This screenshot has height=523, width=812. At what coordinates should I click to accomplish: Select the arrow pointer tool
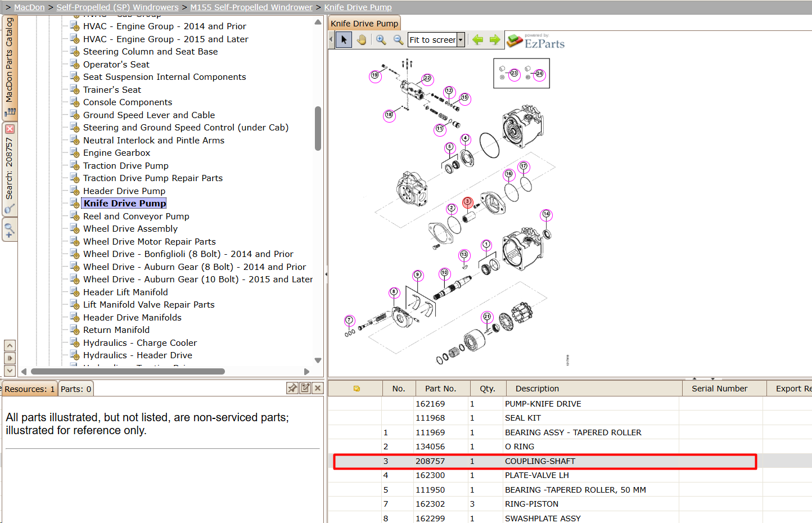pyautogui.click(x=344, y=40)
